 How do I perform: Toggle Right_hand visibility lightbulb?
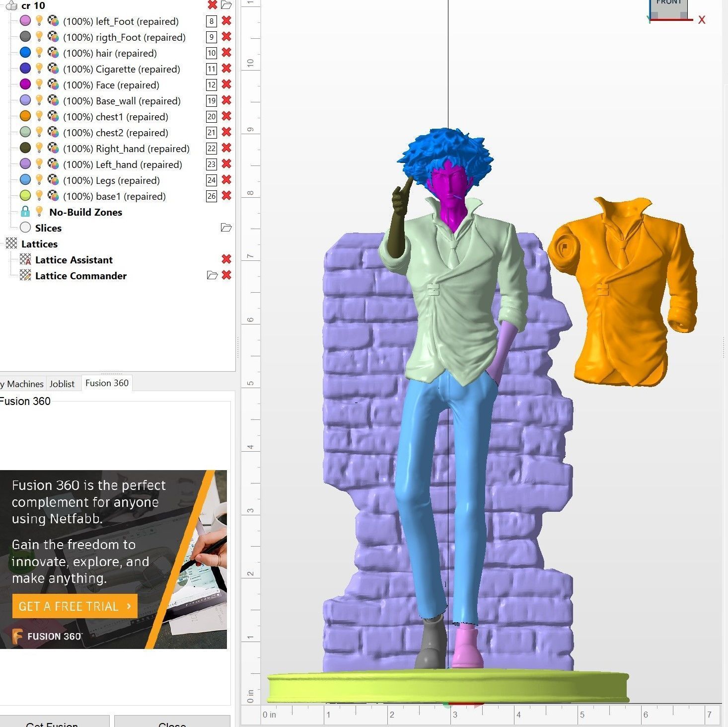click(39, 148)
